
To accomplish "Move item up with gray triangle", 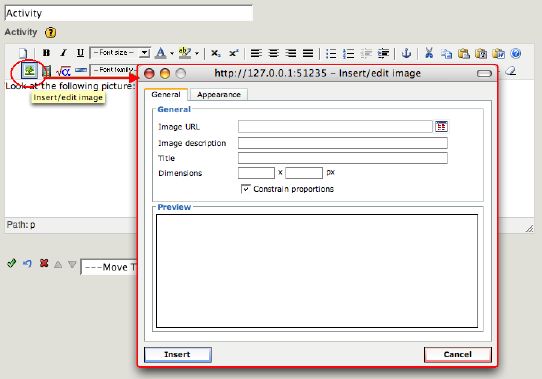I will pos(58,265).
